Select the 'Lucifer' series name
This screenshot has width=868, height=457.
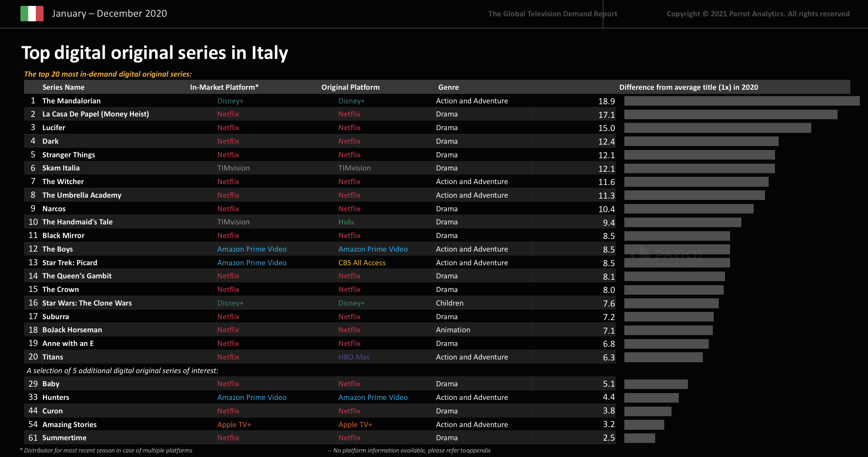coord(54,127)
